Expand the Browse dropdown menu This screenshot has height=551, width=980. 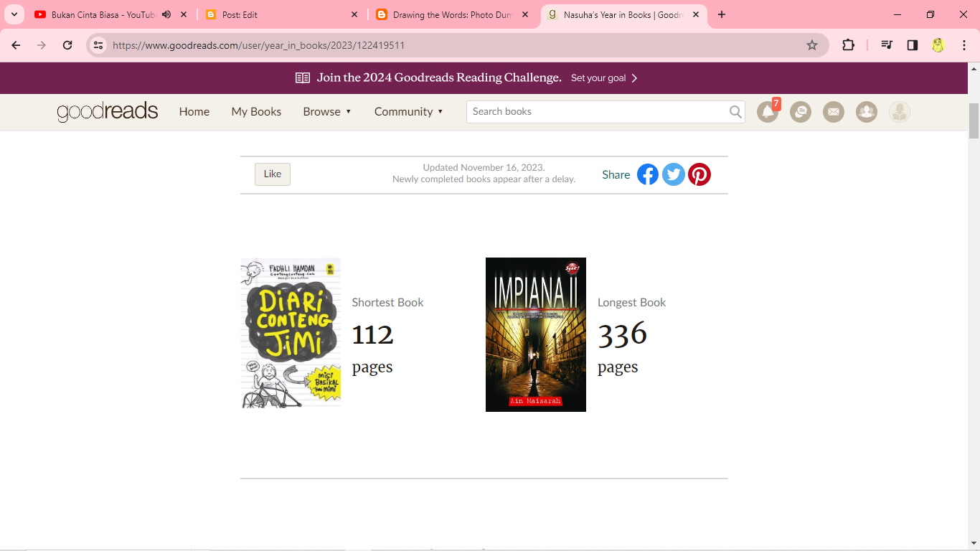(327, 111)
